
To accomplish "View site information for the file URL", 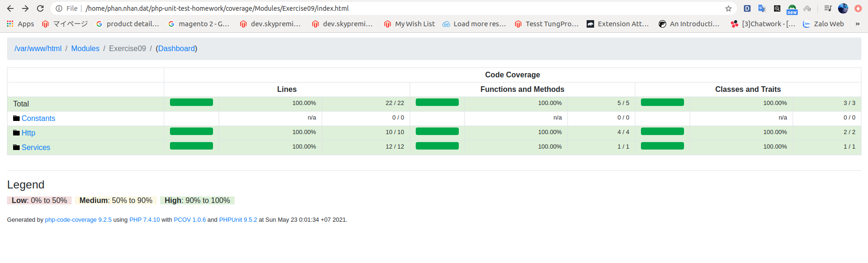I will (x=59, y=8).
